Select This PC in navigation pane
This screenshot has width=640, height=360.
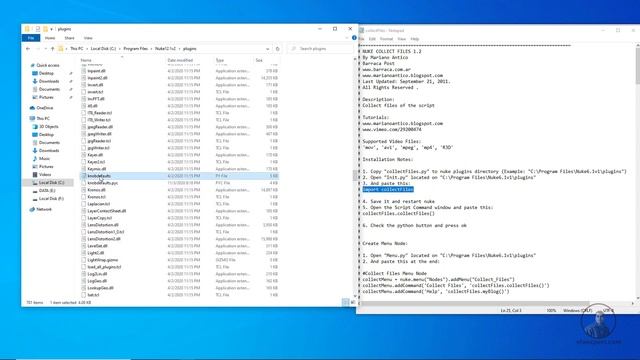pyautogui.click(x=40, y=118)
